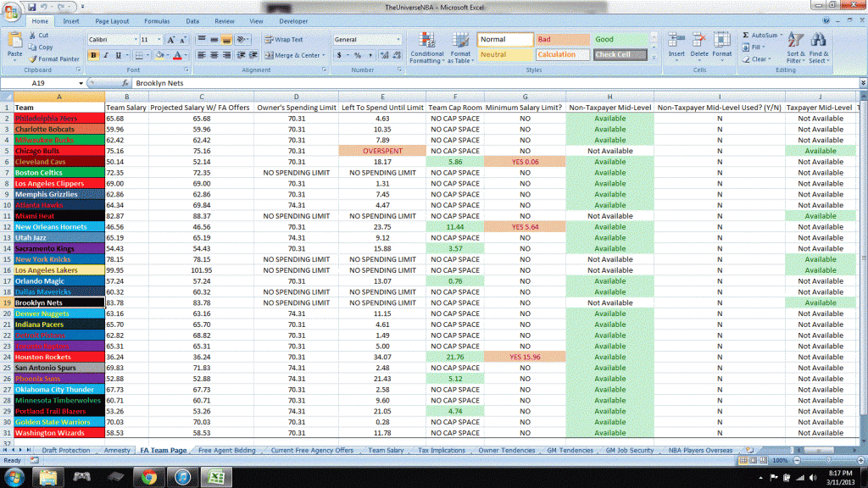Apply the Neutral cell style
Screen dimensions: 868x488
[x=505, y=55]
